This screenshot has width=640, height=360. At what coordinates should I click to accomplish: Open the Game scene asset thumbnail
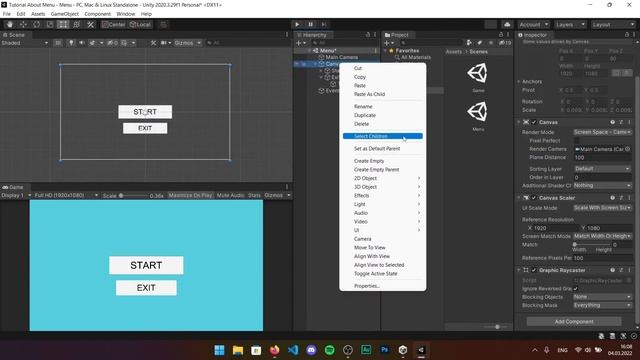pos(478,73)
